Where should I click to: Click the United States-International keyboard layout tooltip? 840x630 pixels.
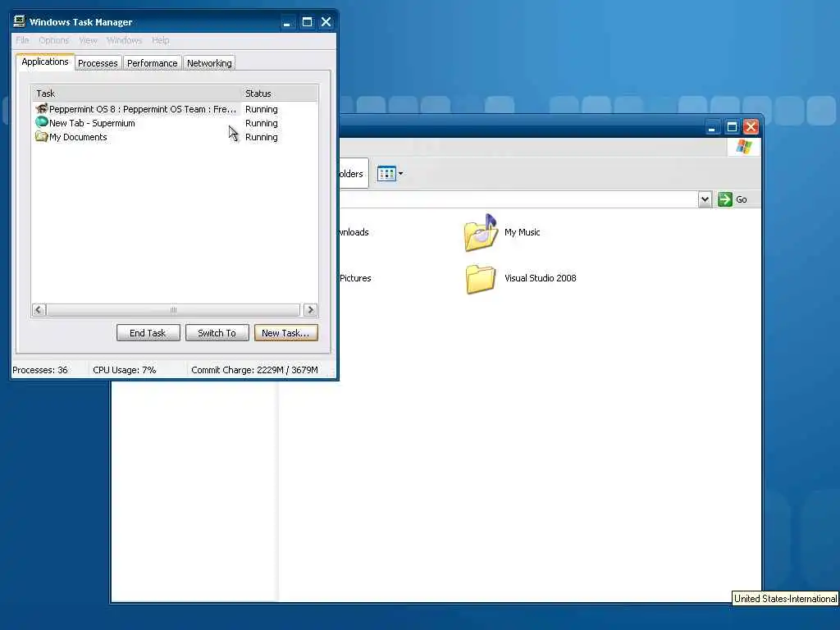[x=785, y=598]
